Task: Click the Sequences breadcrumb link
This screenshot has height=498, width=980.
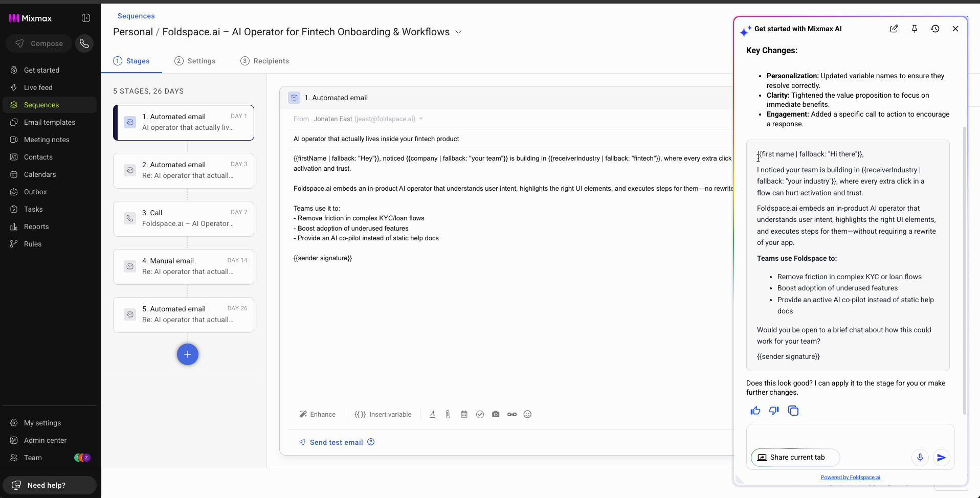Action: (x=136, y=16)
